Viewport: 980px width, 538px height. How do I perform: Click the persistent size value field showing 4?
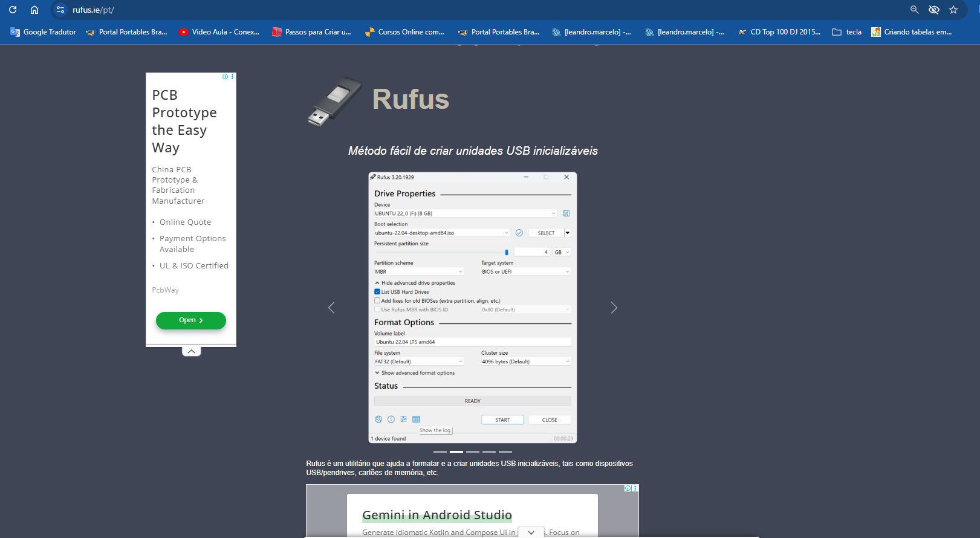click(x=532, y=252)
